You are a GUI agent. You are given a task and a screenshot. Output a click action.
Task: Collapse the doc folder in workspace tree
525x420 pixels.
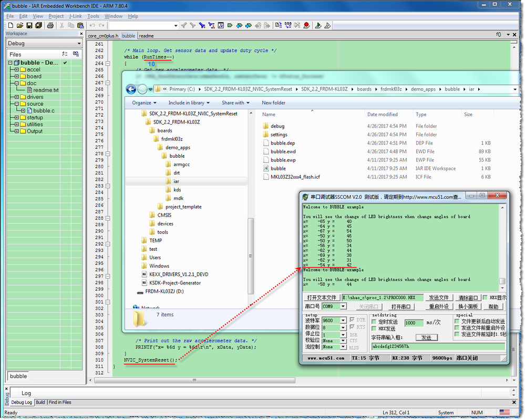pyautogui.click(x=16, y=84)
